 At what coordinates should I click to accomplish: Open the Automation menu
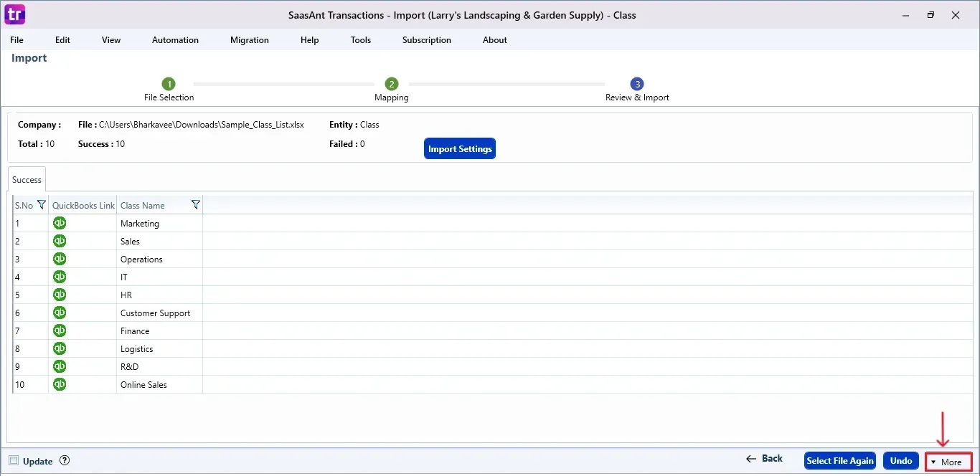175,40
